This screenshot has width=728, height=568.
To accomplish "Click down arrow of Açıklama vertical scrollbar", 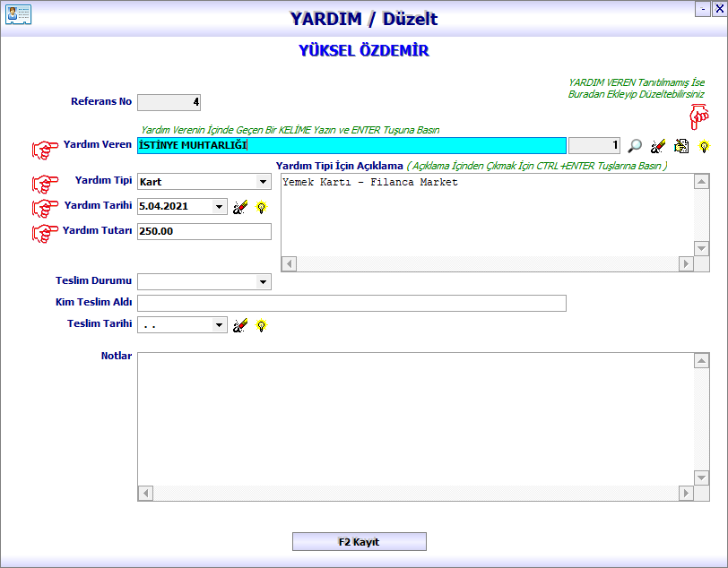I will (702, 248).
